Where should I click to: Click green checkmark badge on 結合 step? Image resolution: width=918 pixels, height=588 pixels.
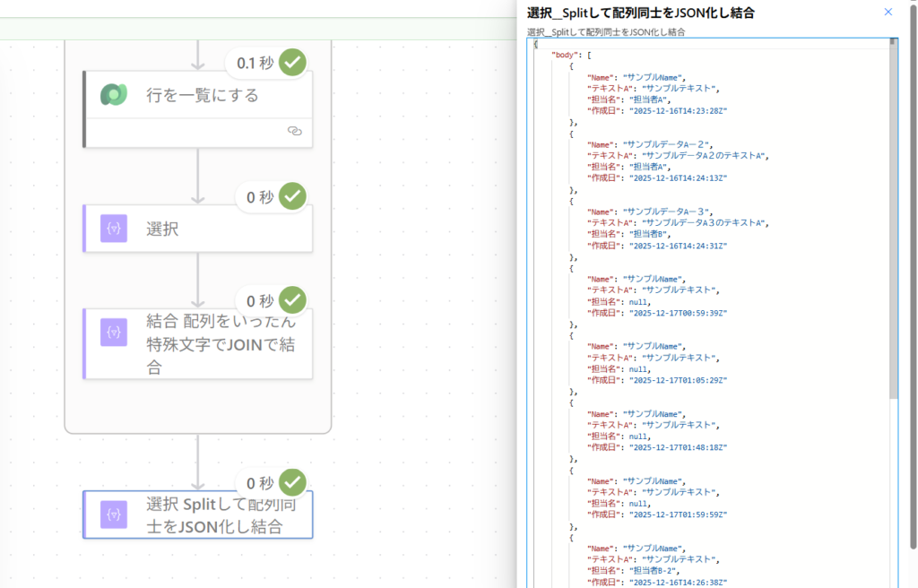point(292,300)
